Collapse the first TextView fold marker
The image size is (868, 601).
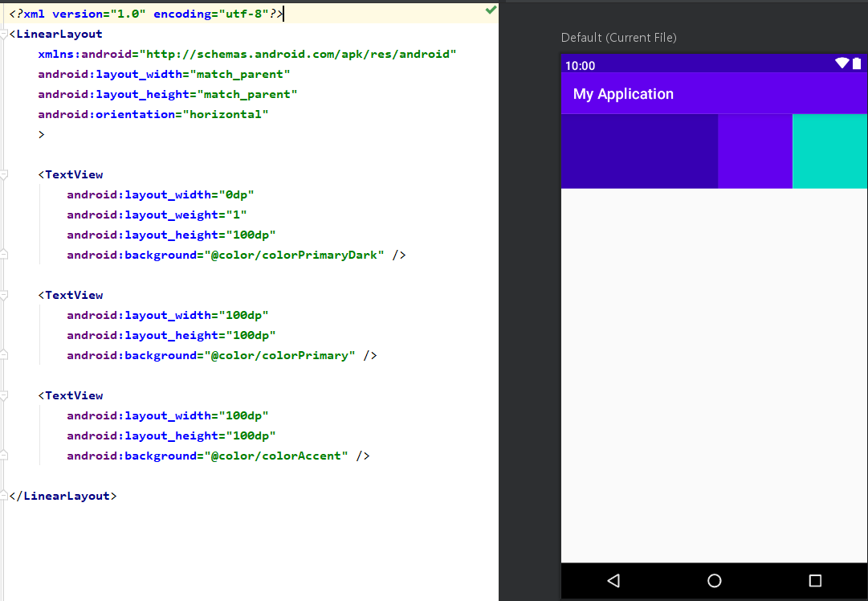[4, 175]
